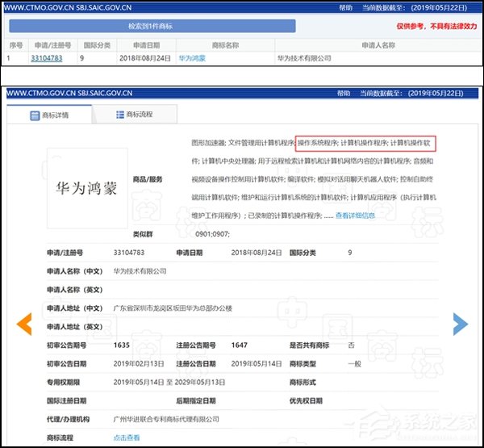Select table cell 2018年08月24日 in results row
The width and height of the screenshot is (484, 448).
tap(144, 58)
